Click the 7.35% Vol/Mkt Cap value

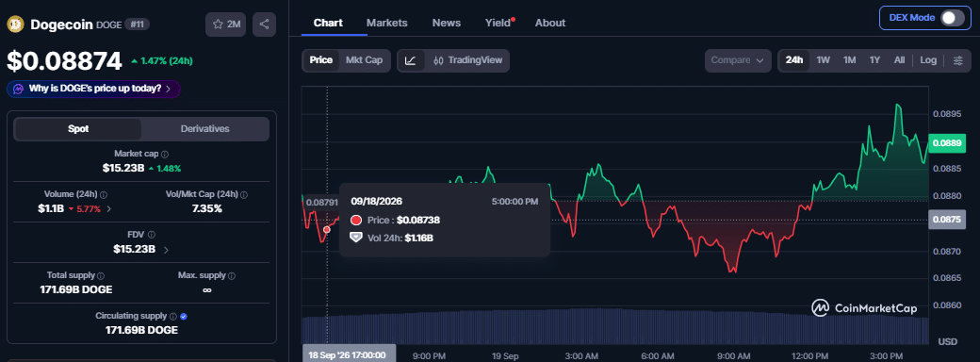click(207, 209)
